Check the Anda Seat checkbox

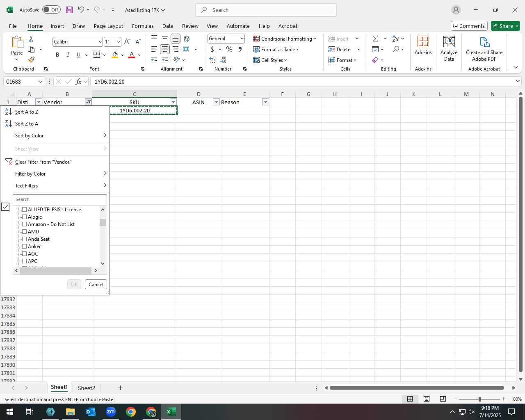click(24, 239)
